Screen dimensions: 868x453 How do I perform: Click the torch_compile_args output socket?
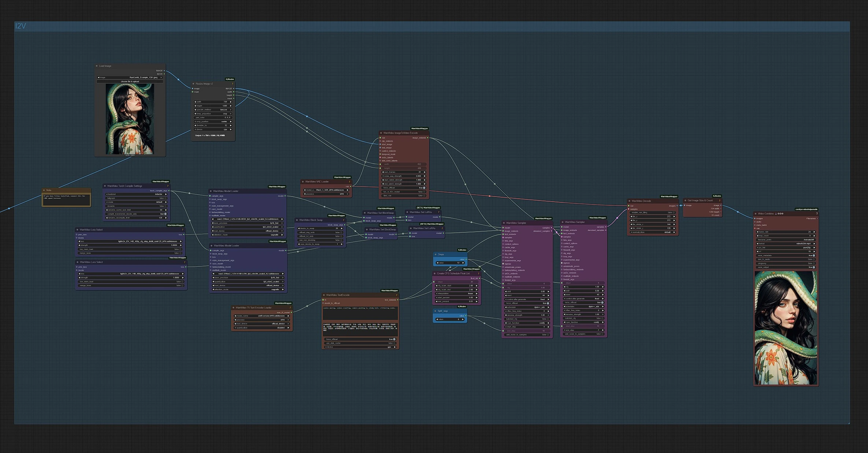point(169,191)
